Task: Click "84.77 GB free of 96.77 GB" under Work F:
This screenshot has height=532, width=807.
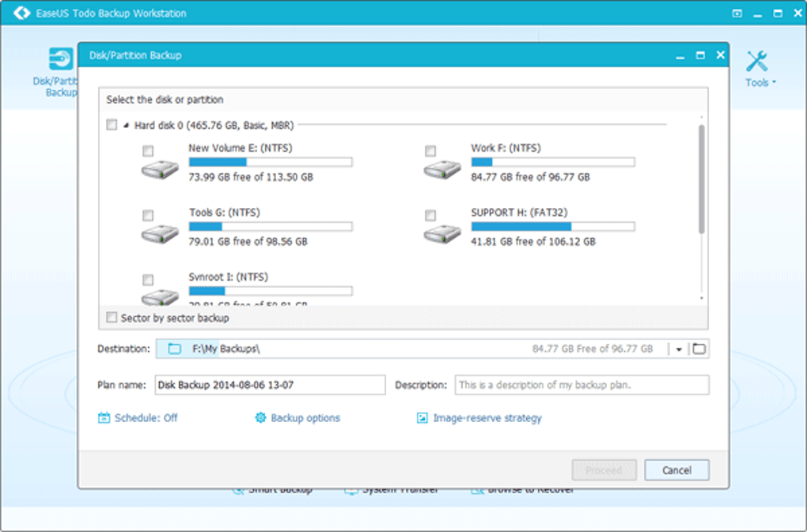Action: click(531, 177)
